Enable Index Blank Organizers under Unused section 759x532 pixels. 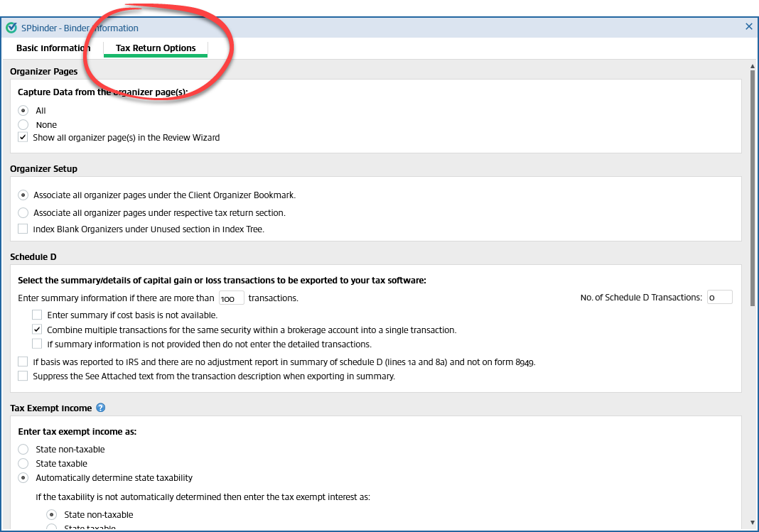[x=22, y=229]
